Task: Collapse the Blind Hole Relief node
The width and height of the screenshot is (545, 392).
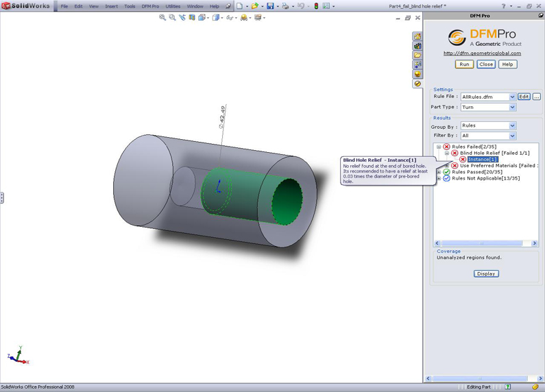Action: click(x=447, y=153)
